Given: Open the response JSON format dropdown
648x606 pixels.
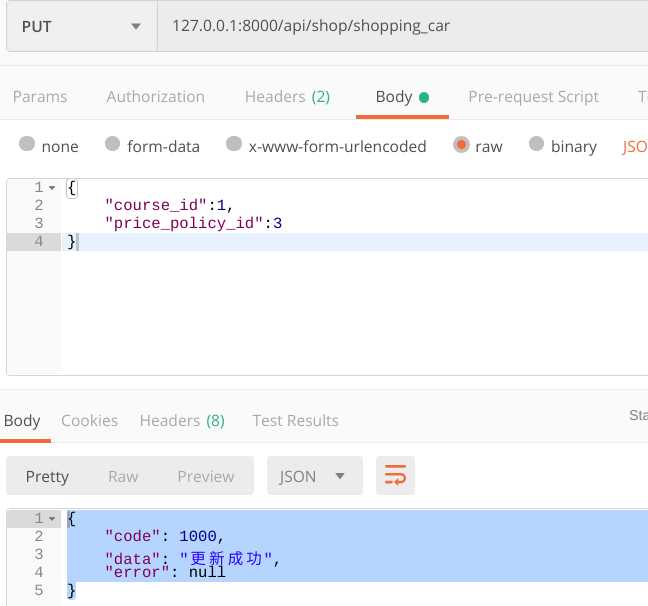Looking at the screenshot, I should tap(314, 476).
